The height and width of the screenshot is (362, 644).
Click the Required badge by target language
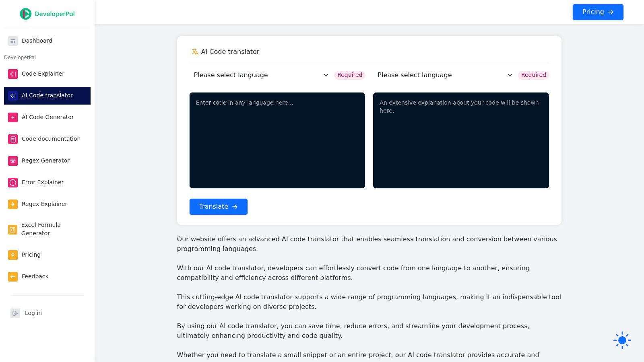tap(534, 75)
